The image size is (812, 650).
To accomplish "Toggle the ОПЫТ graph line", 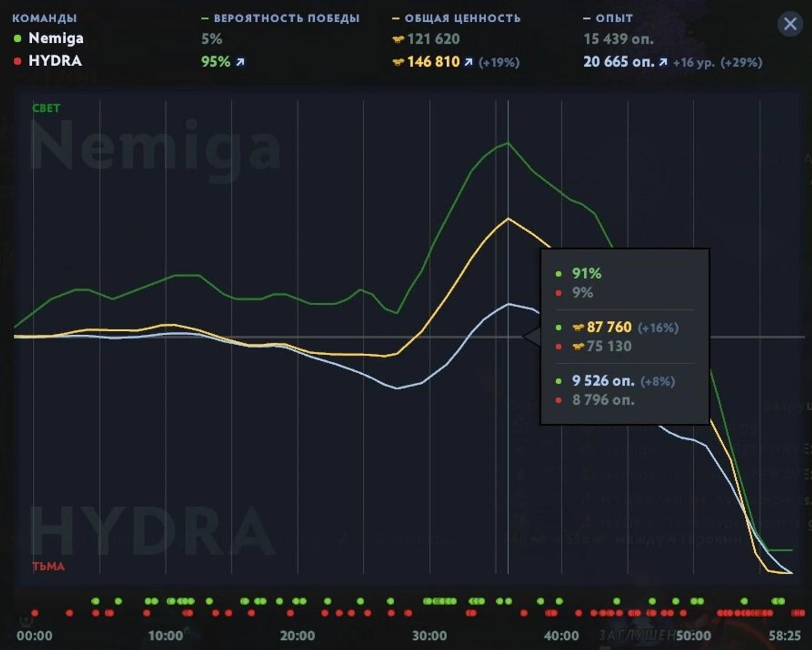I will (x=608, y=18).
